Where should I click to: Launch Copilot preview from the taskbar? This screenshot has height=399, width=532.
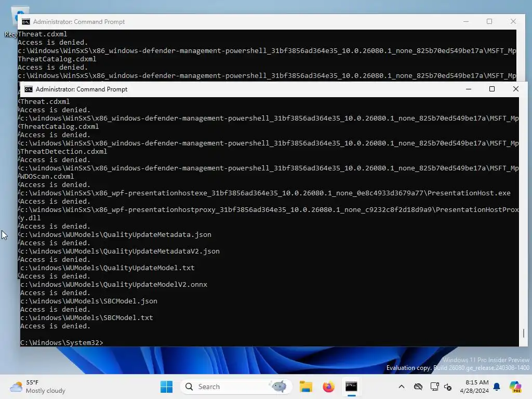515,387
